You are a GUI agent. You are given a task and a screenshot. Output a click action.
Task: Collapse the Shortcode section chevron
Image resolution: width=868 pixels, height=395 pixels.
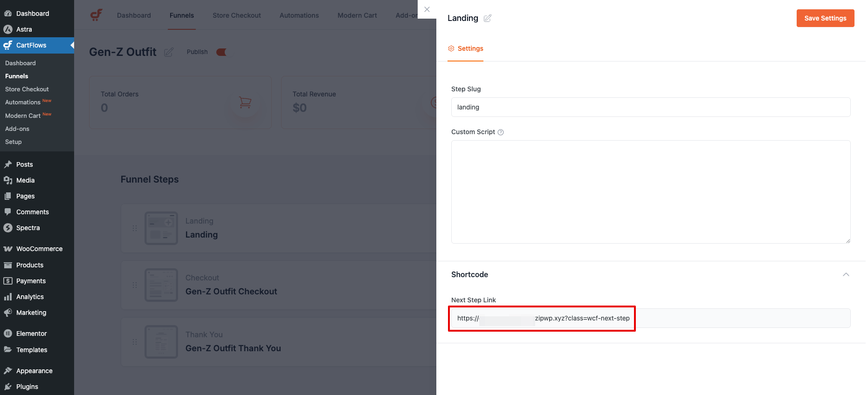click(846, 274)
